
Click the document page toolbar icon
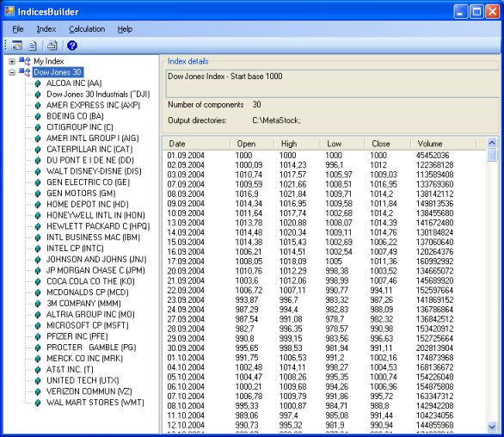33,46
